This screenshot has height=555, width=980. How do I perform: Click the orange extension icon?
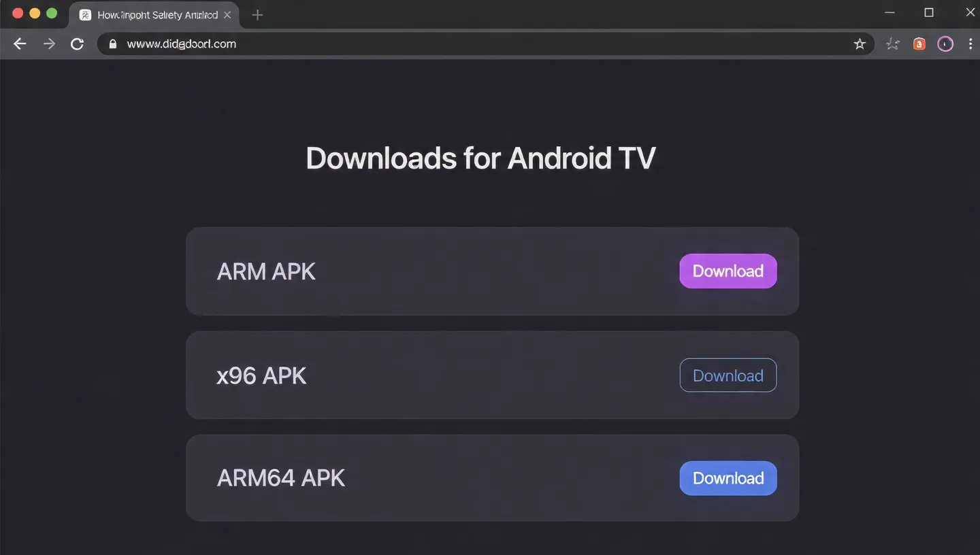(919, 44)
